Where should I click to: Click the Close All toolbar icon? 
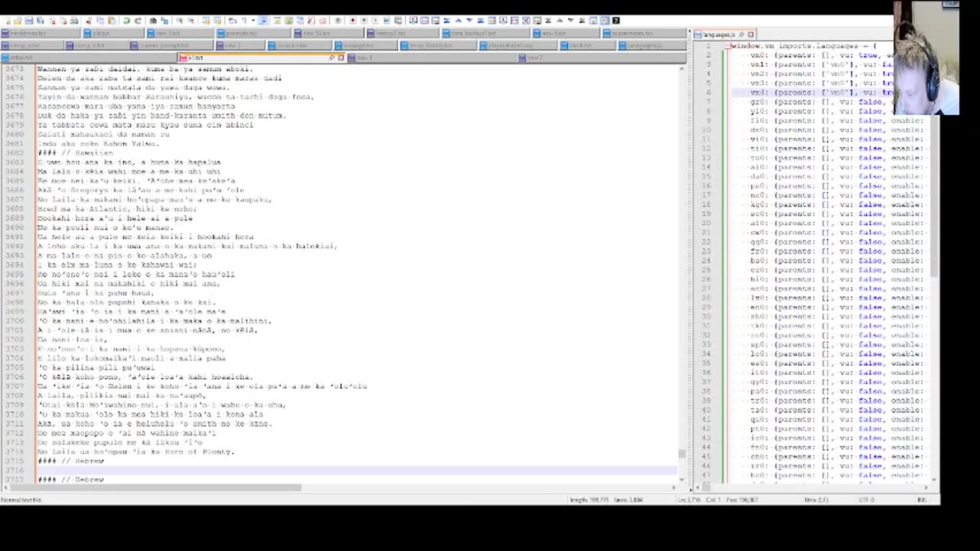pos(63,21)
